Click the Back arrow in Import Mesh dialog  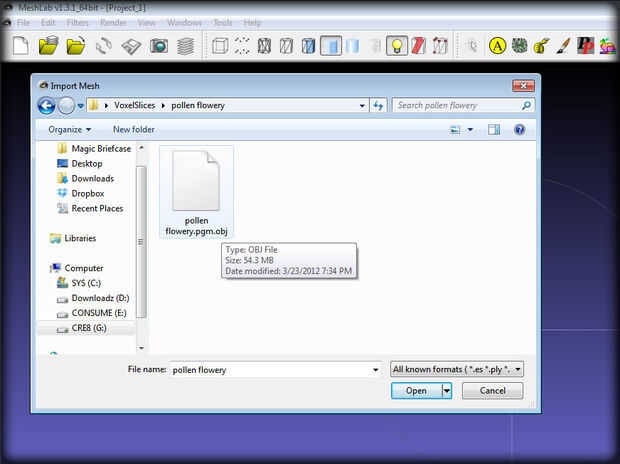(x=46, y=106)
